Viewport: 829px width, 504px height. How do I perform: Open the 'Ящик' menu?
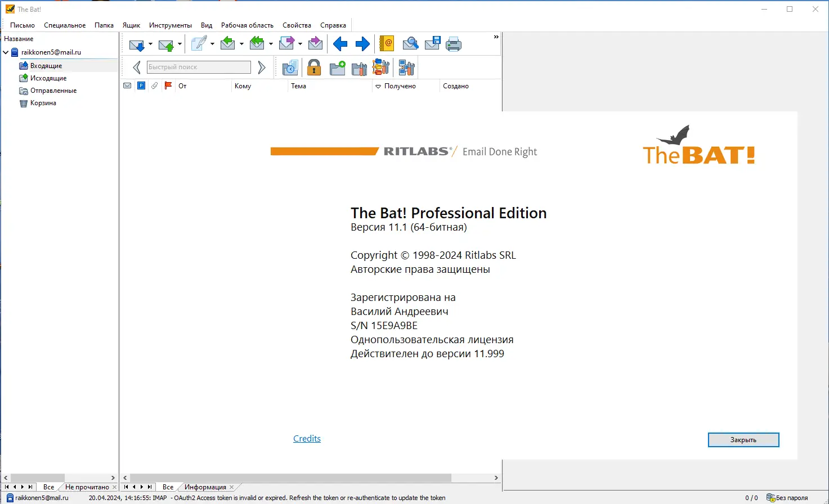tap(131, 25)
